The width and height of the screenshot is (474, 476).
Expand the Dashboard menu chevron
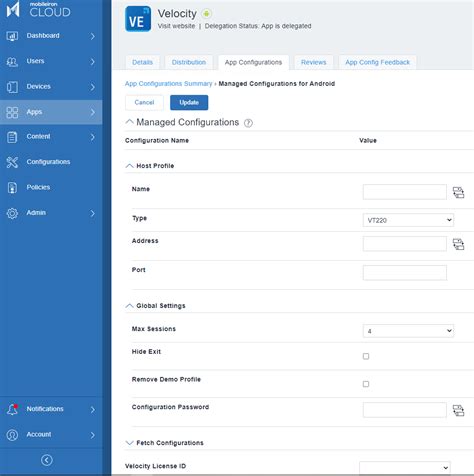93,36
